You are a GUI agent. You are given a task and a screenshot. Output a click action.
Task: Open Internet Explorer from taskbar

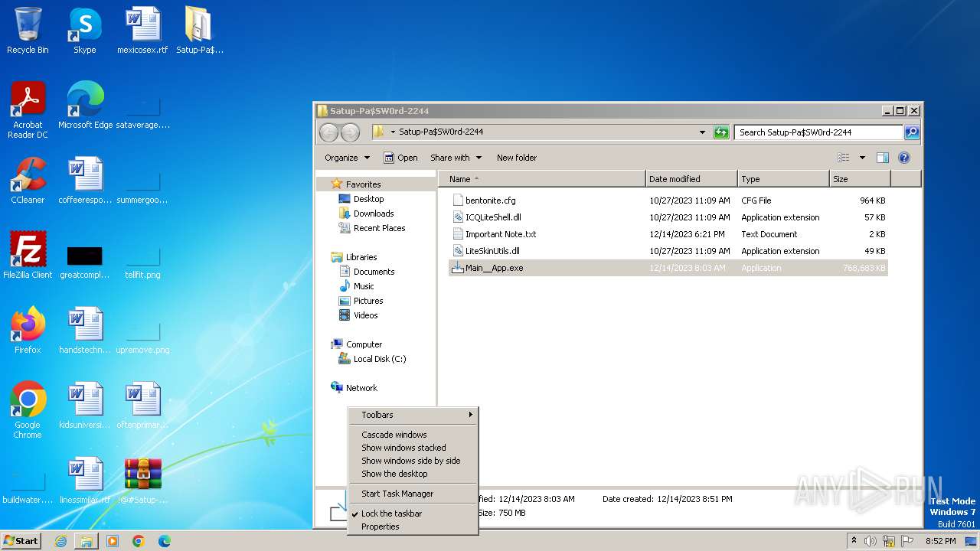(x=60, y=541)
